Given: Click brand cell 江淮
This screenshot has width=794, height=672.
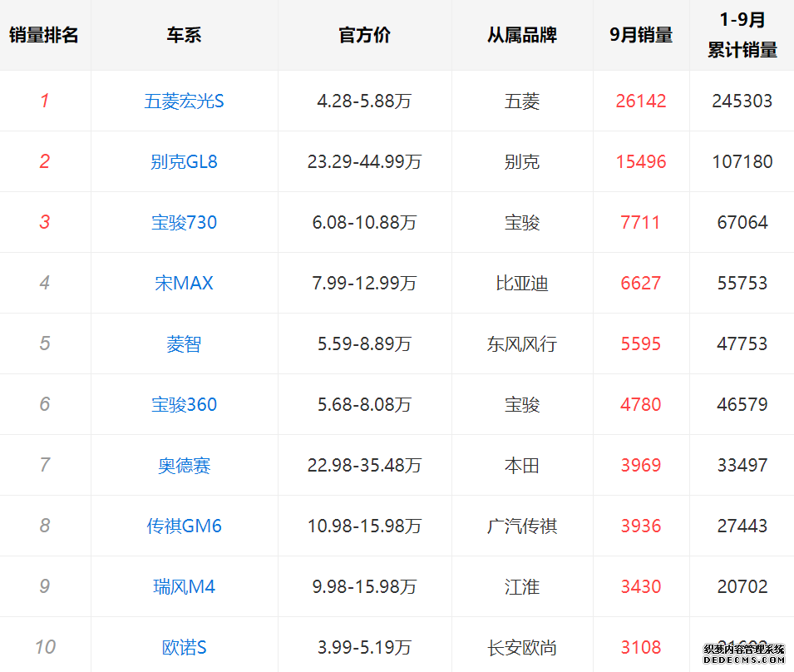Looking at the screenshot, I should point(522,587).
